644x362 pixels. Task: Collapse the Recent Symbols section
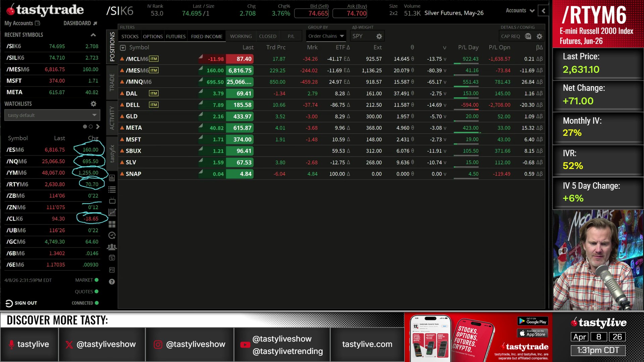[x=93, y=35]
